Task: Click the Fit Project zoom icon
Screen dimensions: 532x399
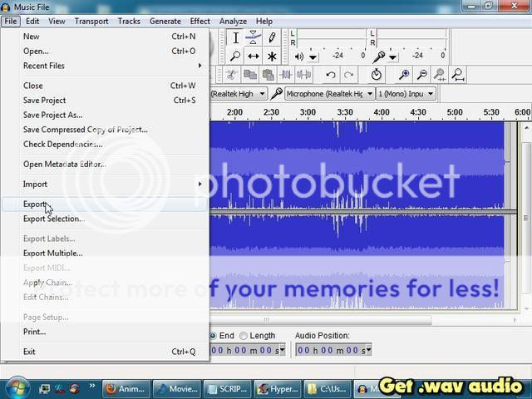Action: pos(458,75)
